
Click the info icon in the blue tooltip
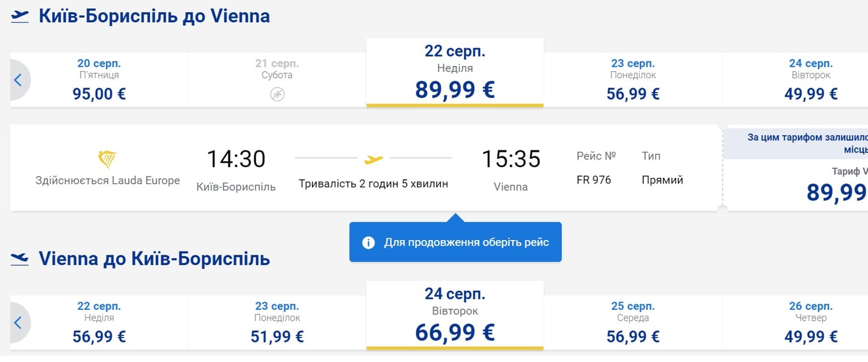click(368, 243)
